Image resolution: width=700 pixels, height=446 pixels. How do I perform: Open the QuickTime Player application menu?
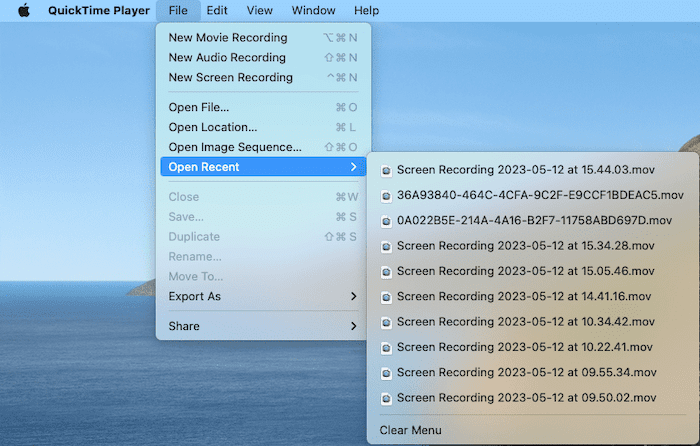[99, 11]
